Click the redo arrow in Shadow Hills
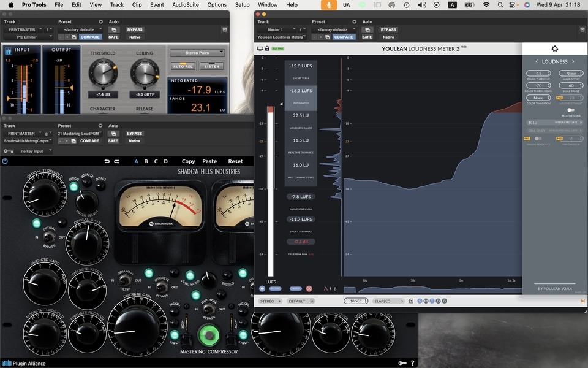 [x=116, y=161]
